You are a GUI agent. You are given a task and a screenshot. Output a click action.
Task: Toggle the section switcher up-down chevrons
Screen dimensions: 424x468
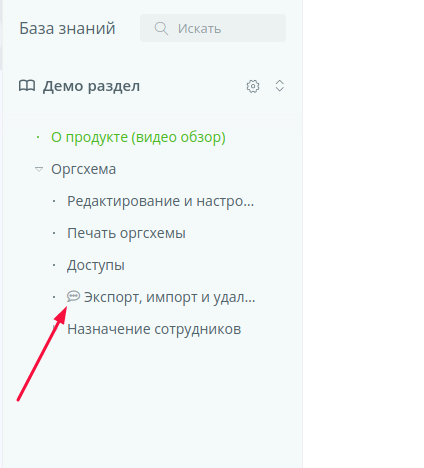click(280, 86)
